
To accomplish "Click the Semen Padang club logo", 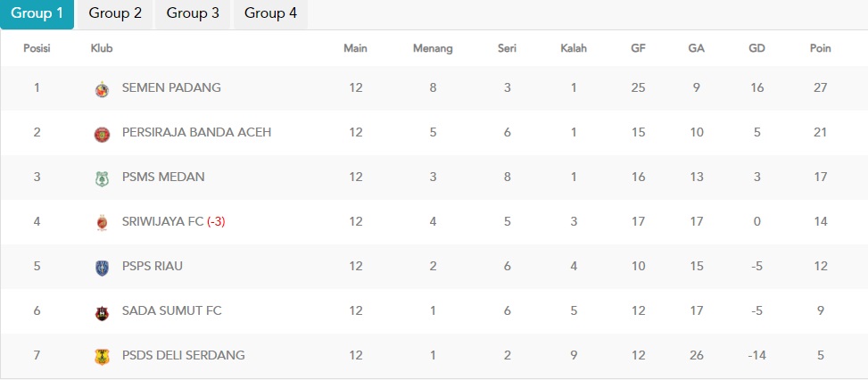I will pos(102,89).
